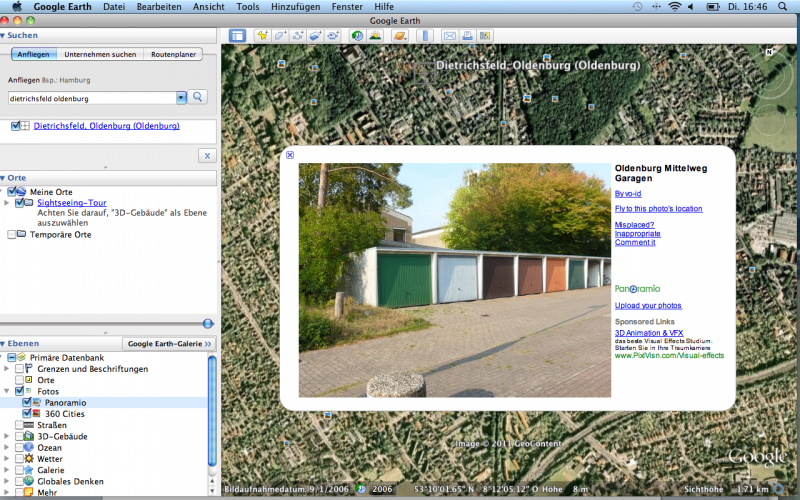Screen dimensions: 800x500
Task: Open the historical imagery clock icon
Action: click(357, 36)
